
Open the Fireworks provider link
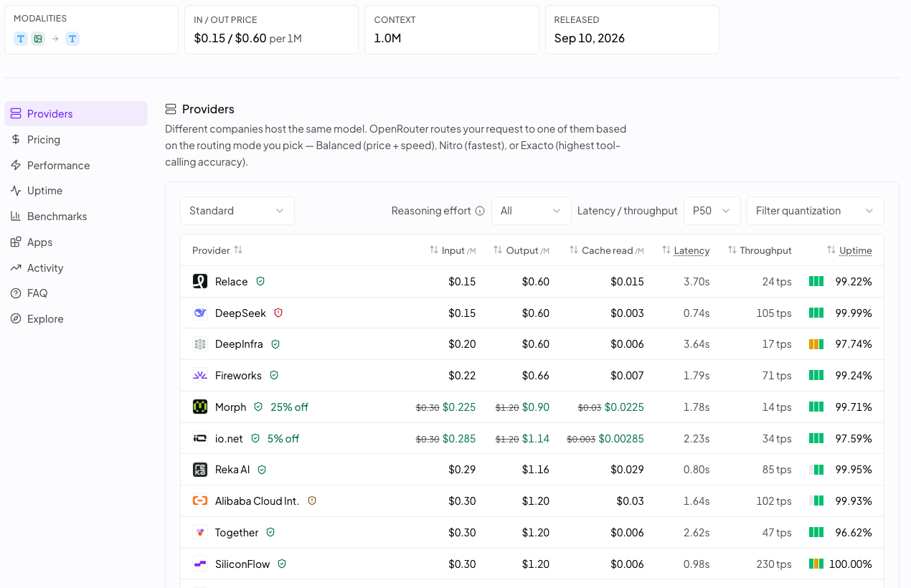238,376
